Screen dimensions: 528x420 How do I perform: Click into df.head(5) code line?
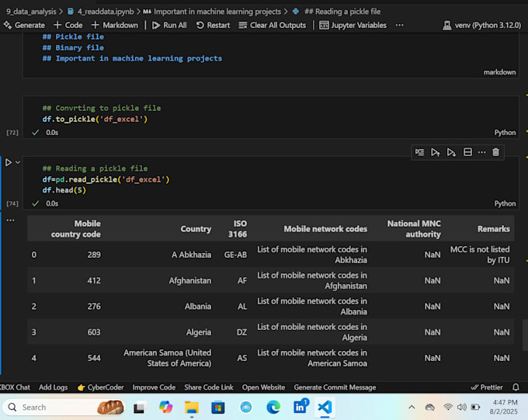[64, 190]
